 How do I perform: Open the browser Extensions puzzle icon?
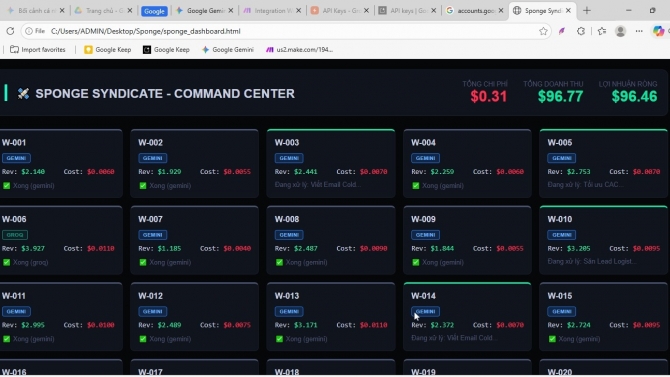tap(581, 31)
